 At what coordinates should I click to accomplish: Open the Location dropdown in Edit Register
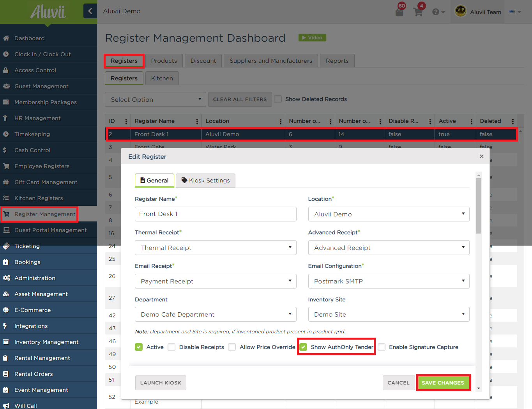point(389,214)
